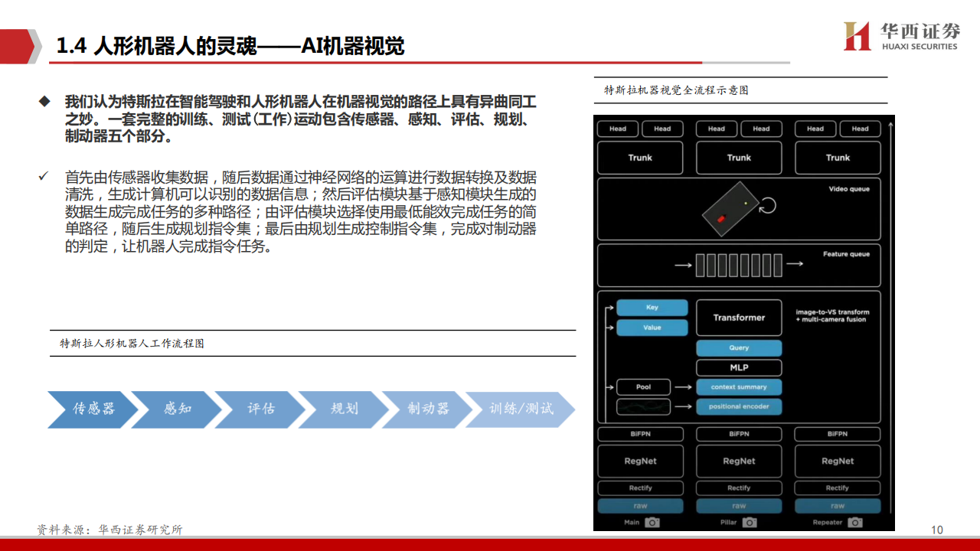Select the 感知 chevron step
980x551 pixels.
(177, 409)
